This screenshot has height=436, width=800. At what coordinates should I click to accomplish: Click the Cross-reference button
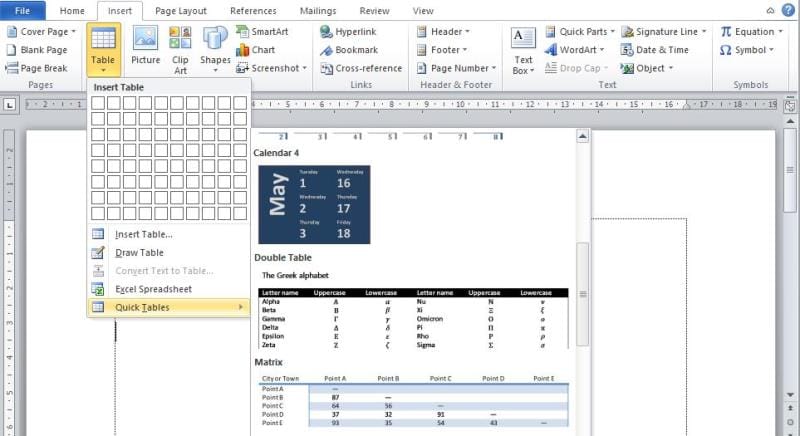[361, 68]
